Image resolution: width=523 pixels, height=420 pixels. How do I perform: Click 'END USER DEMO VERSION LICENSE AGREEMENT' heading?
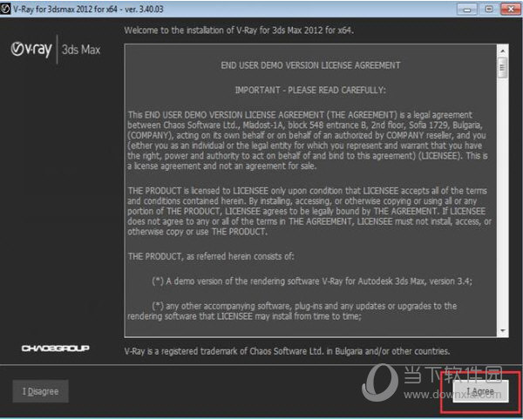pyautogui.click(x=310, y=65)
